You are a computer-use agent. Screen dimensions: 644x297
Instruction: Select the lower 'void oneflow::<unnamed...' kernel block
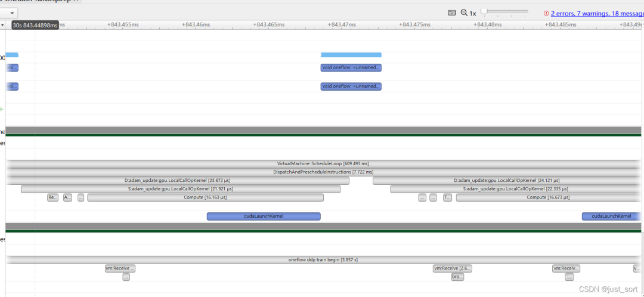[x=351, y=86]
